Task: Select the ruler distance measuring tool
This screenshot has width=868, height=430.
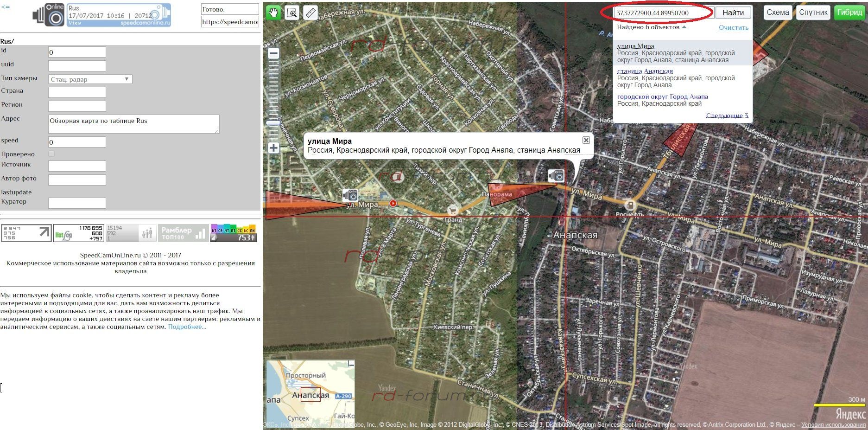Action: (310, 13)
